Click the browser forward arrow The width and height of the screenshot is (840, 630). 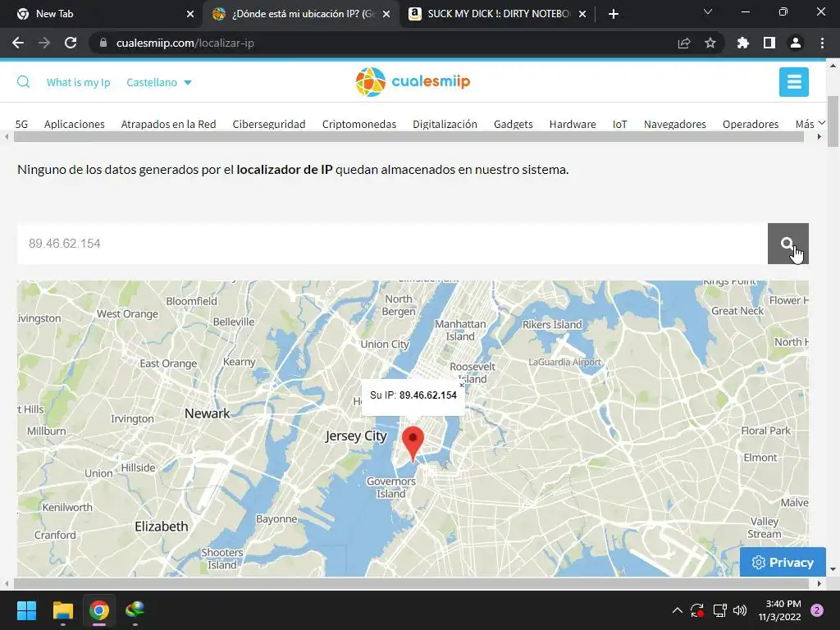click(44, 43)
